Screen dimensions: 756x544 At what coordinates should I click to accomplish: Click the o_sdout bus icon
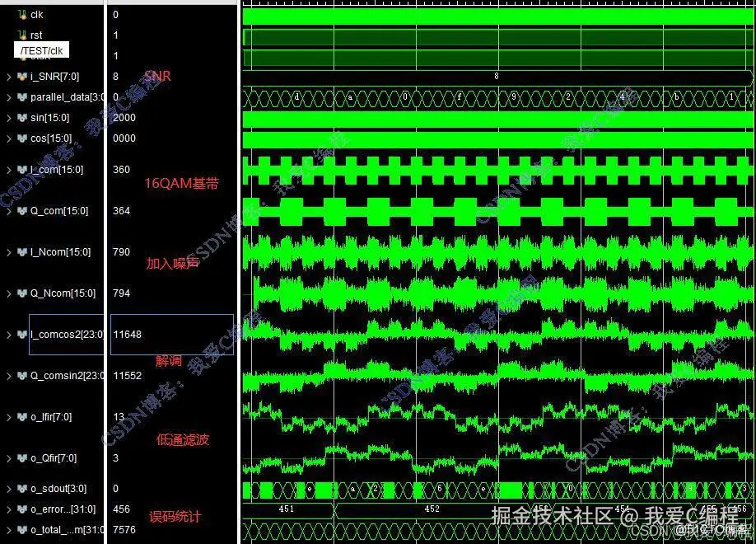coord(22,489)
